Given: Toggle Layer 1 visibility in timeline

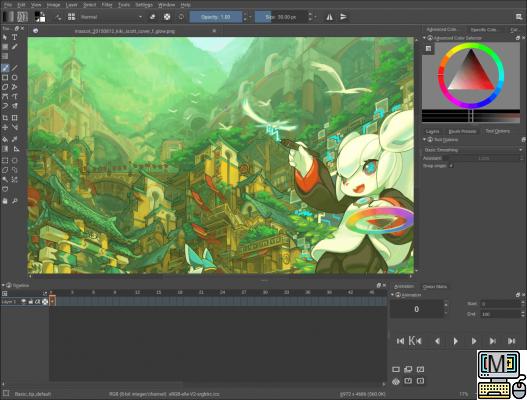Looking at the screenshot, I should [24, 302].
